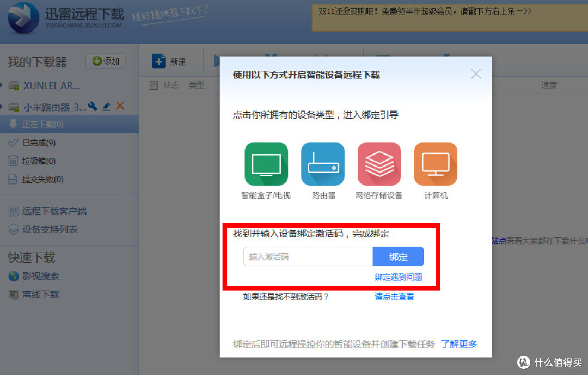The height and width of the screenshot is (375, 588).
Task: Remove 小米路由器 with the orange X
Action: [x=120, y=106]
